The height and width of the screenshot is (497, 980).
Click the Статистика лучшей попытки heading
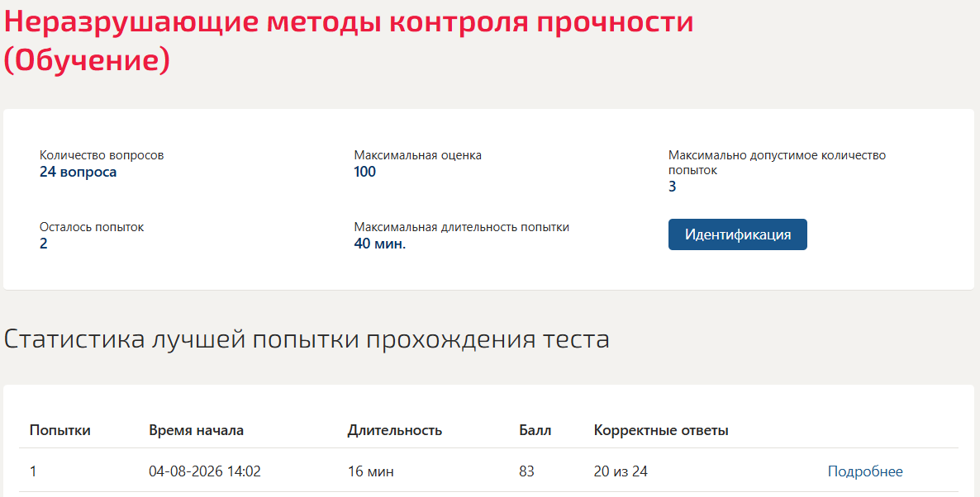[x=307, y=339]
